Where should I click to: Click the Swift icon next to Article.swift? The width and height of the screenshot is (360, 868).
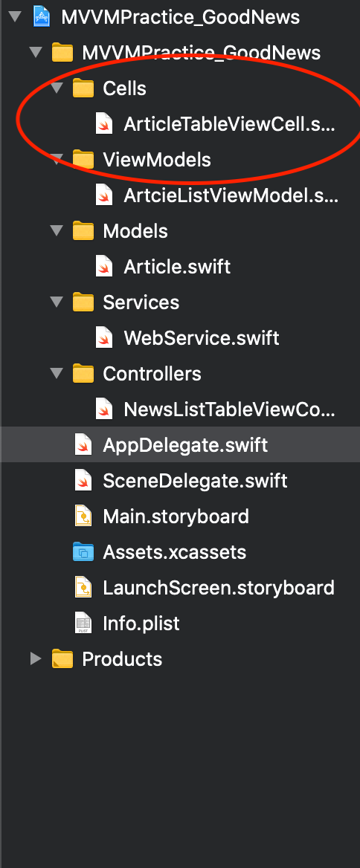click(104, 266)
